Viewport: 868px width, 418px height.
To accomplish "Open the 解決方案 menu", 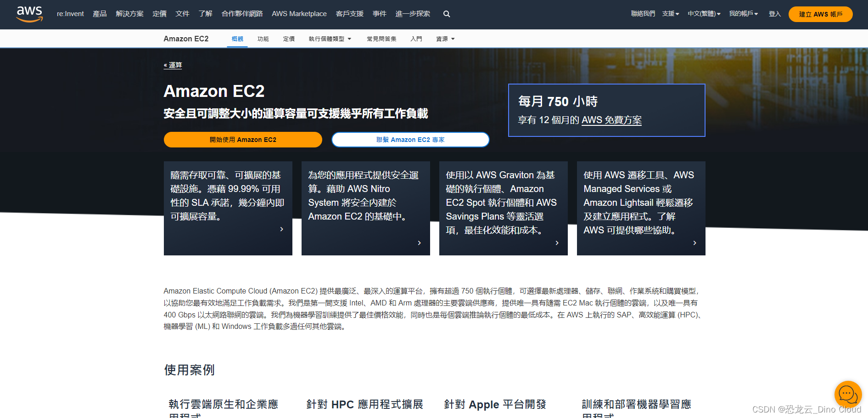I will point(129,14).
